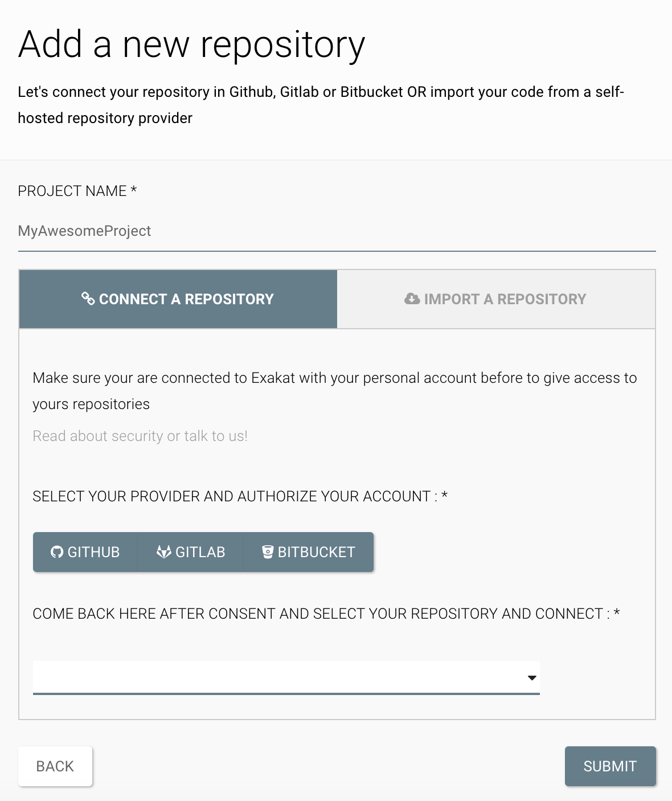The height and width of the screenshot is (801, 672).
Task: Switch to the Connect a Repository tab
Action: [x=178, y=299]
